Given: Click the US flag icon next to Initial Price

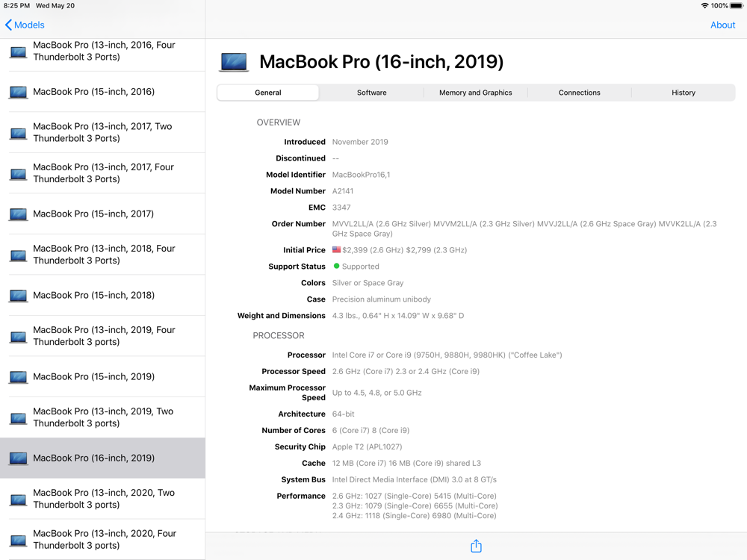Looking at the screenshot, I should [336, 249].
